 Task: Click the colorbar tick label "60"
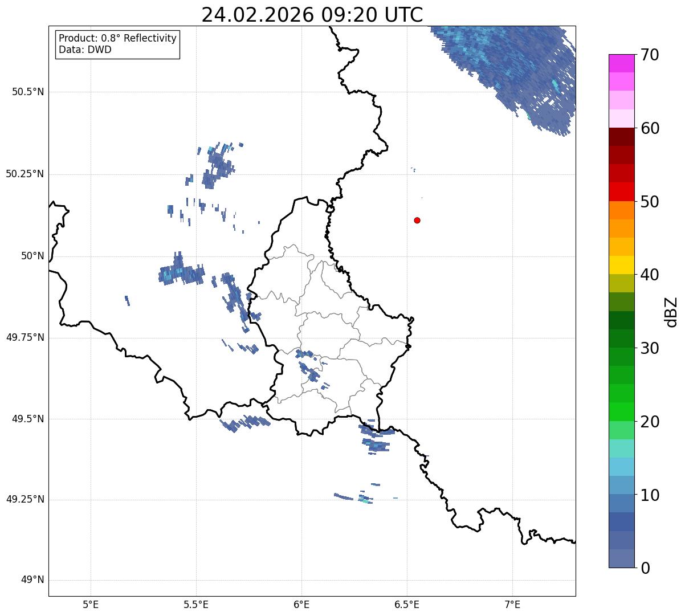[x=650, y=129]
